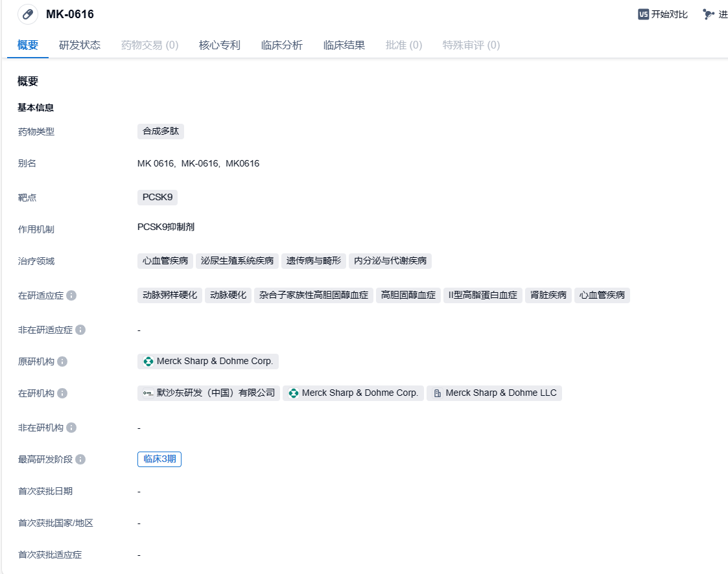728x574 pixels.
Task: Select the 心血管疾病 therapeutic area tag
Action: tap(165, 261)
